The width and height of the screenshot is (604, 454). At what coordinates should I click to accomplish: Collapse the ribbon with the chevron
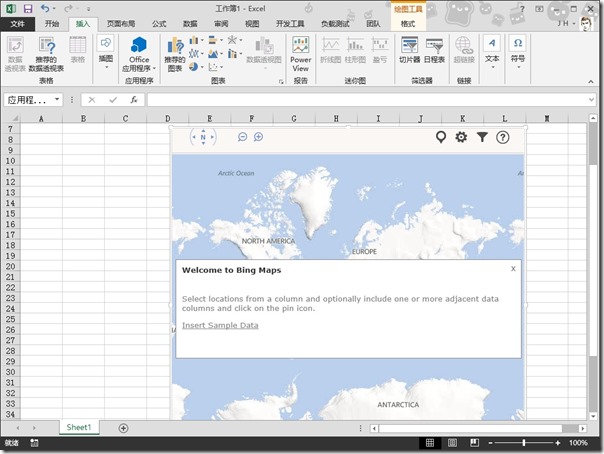point(591,81)
